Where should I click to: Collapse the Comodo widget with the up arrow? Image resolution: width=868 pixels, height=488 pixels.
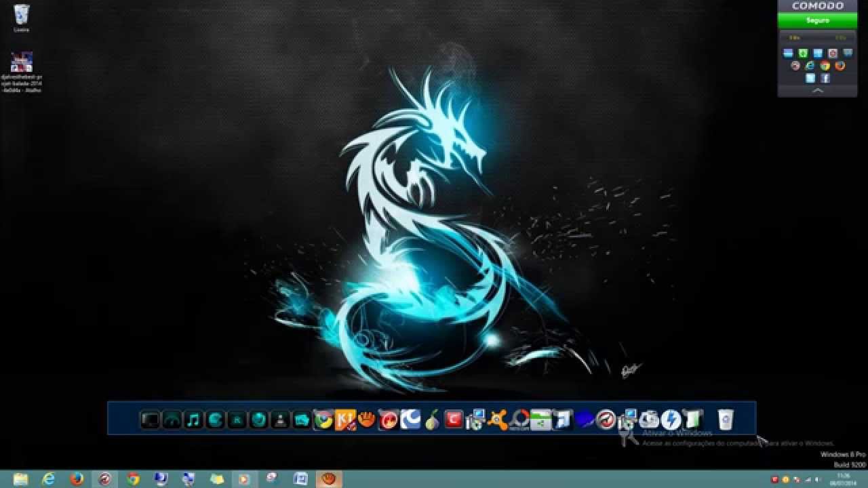coord(817,90)
